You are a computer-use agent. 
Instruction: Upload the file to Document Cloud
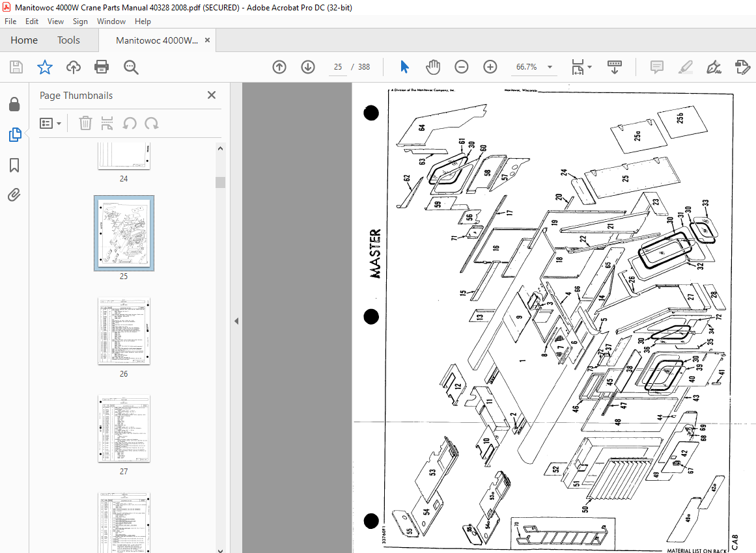click(74, 67)
